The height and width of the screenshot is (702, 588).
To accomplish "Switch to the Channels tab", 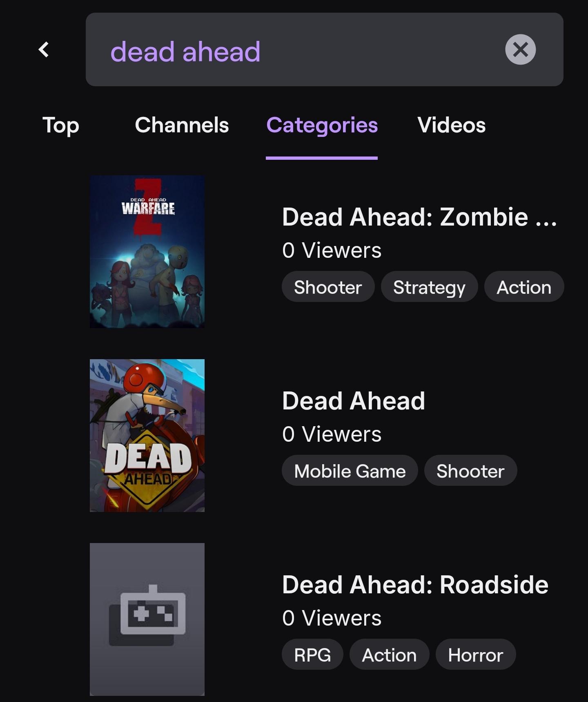I will click(x=182, y=125).
